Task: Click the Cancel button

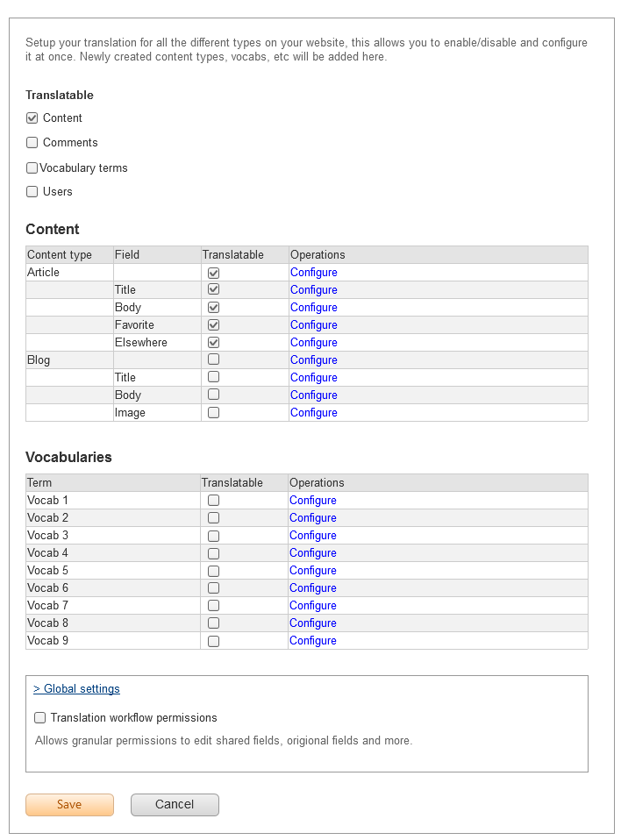Action: [175, 805]
